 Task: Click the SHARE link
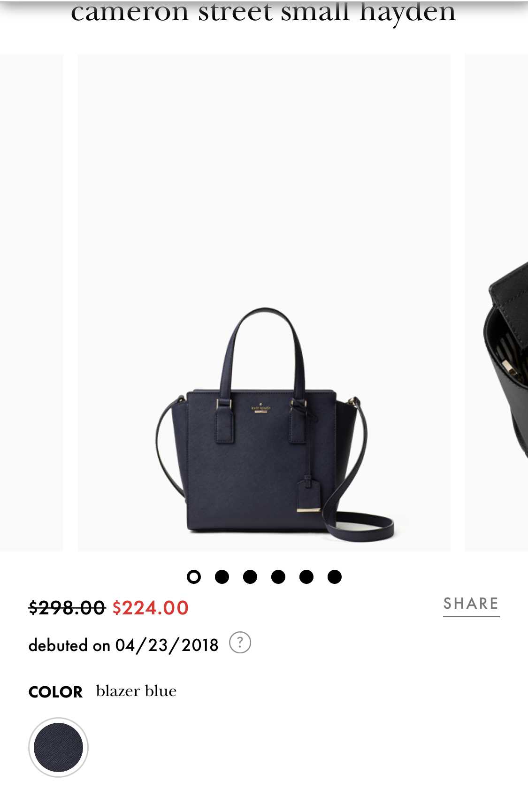471,605
